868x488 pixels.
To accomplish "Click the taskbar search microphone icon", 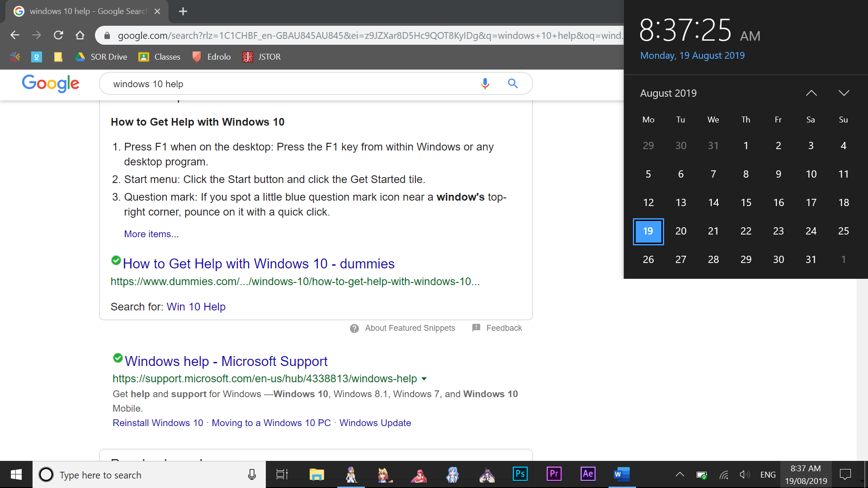I will click(252, 474).
